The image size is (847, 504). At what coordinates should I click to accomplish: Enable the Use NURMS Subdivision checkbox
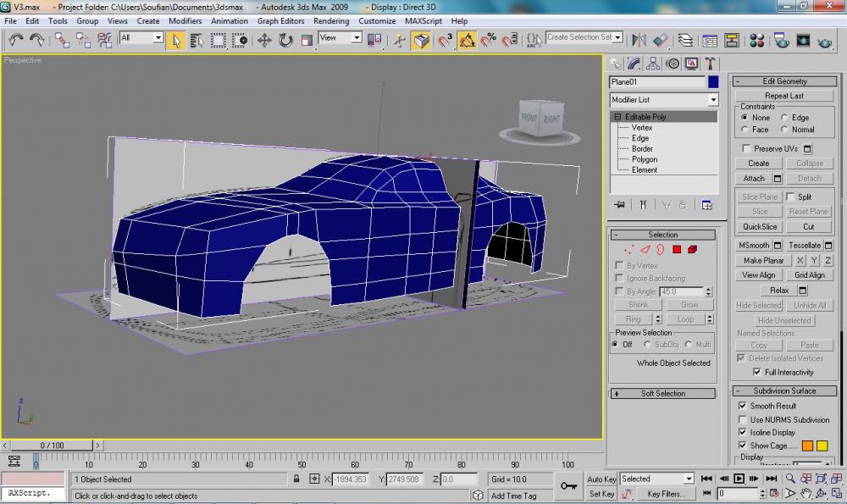pyautogui.click(x=743, y=419)
